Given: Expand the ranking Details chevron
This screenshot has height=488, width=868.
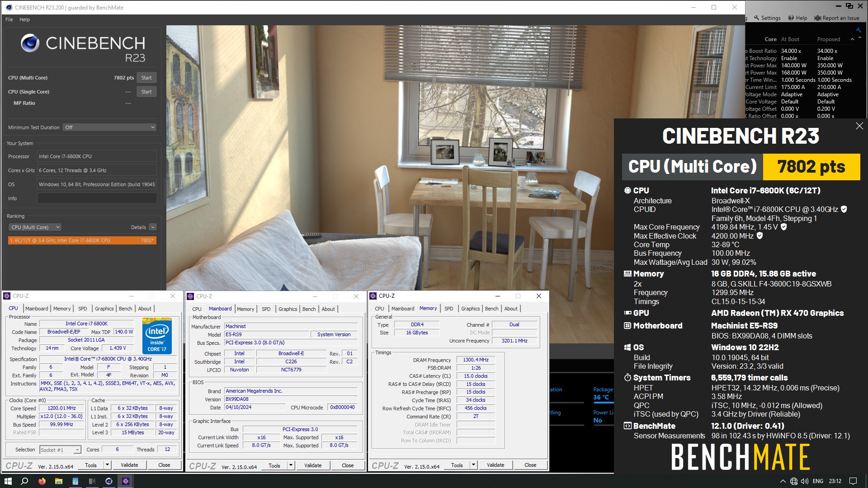Looking at the screenshot, I should pos(153,227).
